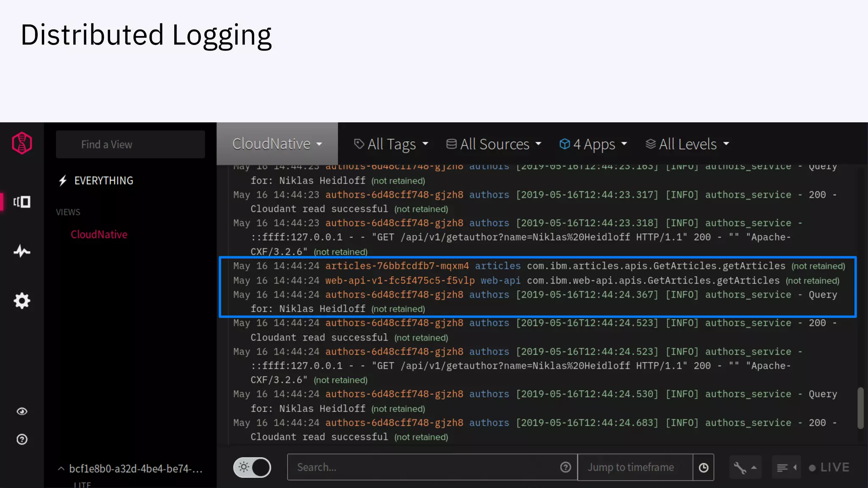Click the cube icon beside 4 Apps
868x488 pixels.
coord(564,144)
